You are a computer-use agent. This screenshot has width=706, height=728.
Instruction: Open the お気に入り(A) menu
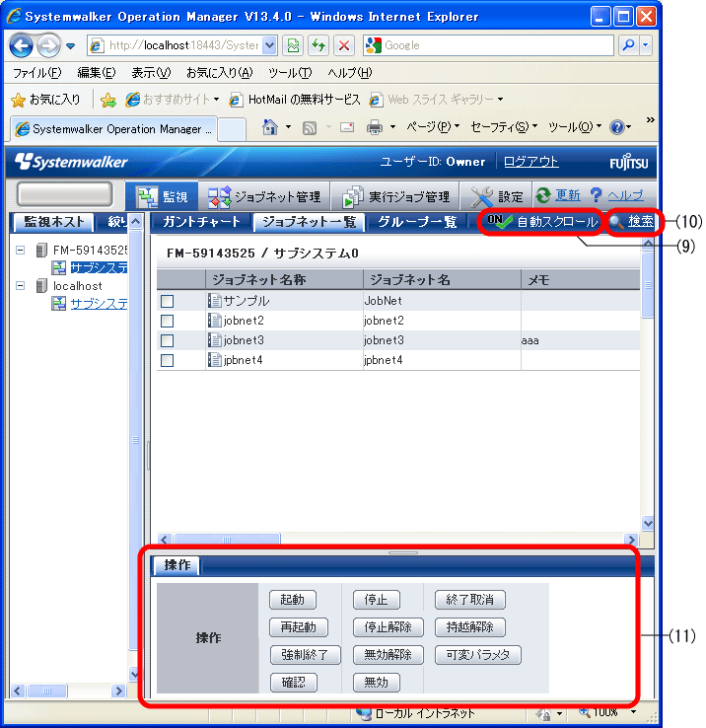[x=220, y=73]
